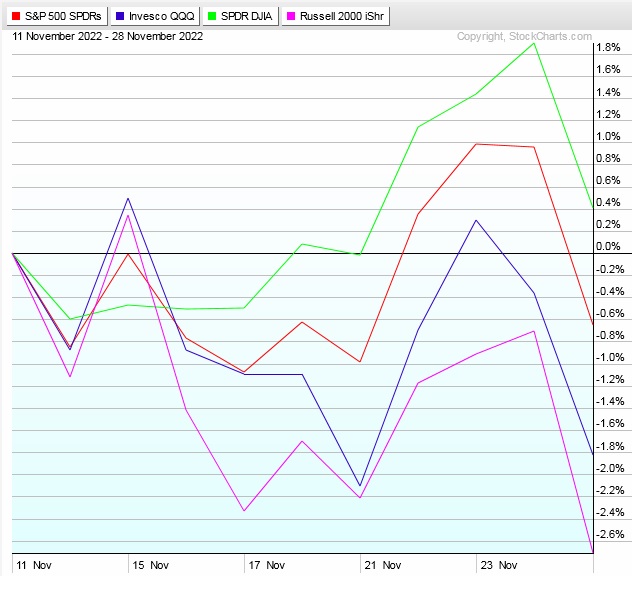Image resolution: width=632 pixels, height=600 pixels.
Task: Click the red S&P 500 color swatch
Action: point(16,16)
